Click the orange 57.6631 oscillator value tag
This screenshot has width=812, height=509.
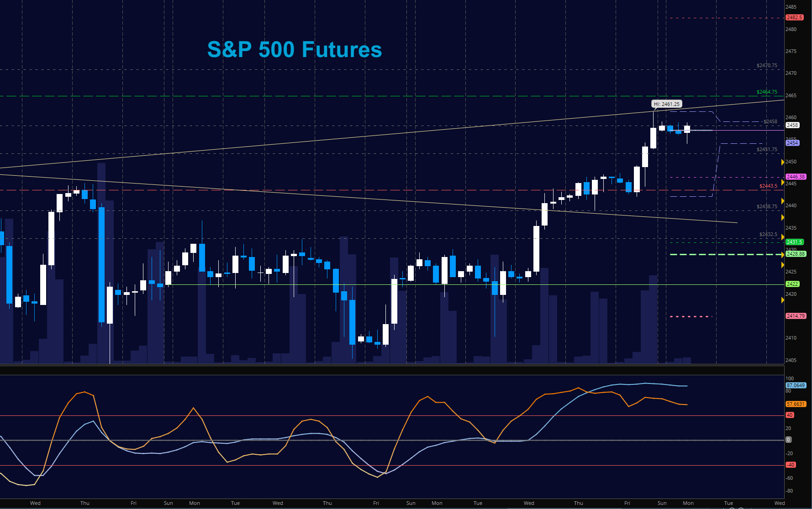pos(796,404)
